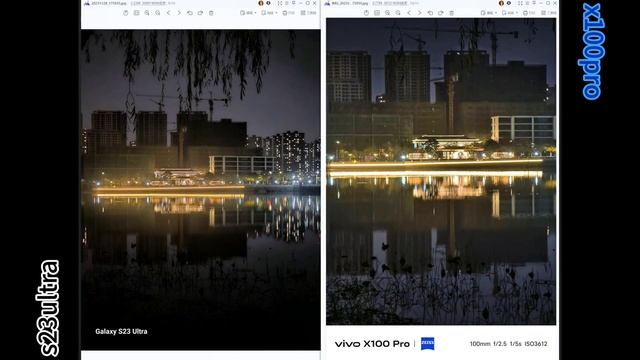Delete the image in right viewer
640x360 pixels.
(x=451, y=13)
